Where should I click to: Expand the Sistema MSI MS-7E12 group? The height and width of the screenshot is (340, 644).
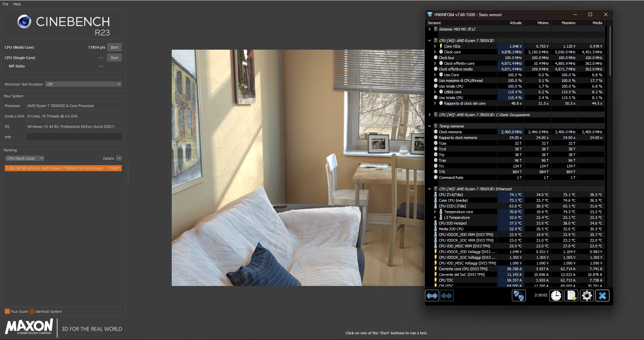click(x=429, y=29)
